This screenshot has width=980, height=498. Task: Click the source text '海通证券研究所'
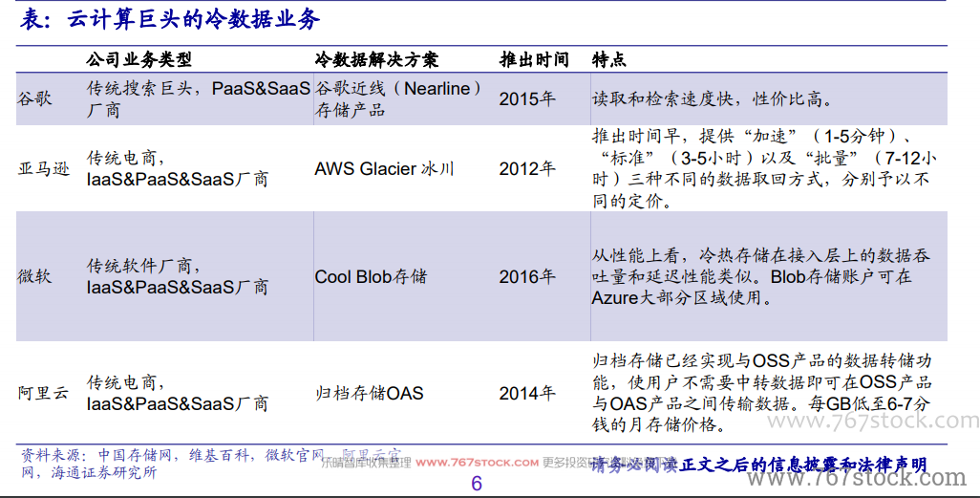[104, 472]
